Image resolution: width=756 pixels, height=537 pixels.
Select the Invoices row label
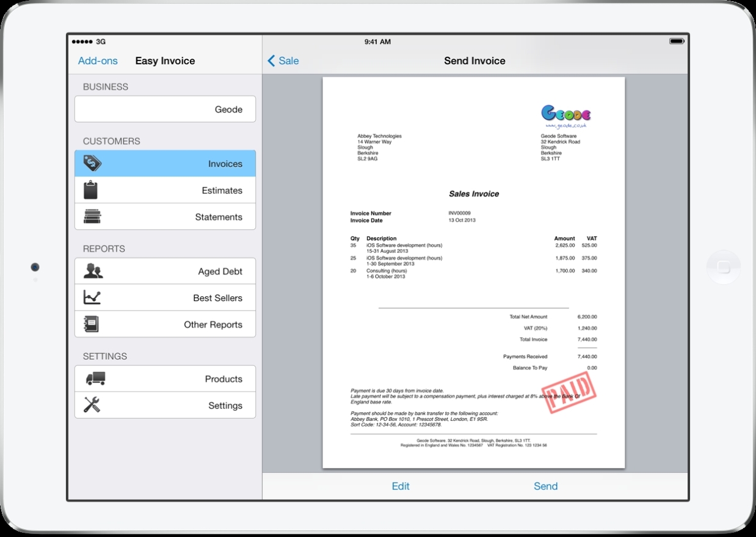tap(225, 164)
